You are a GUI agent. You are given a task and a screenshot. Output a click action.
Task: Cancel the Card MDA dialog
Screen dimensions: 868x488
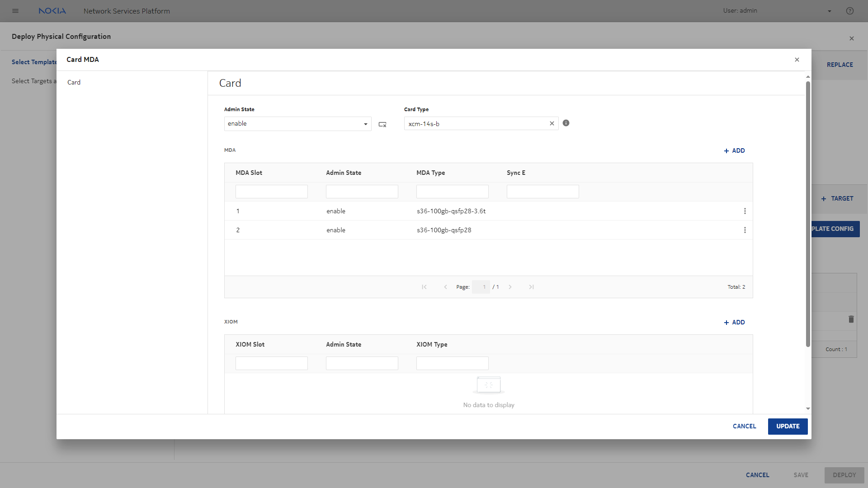744,426
